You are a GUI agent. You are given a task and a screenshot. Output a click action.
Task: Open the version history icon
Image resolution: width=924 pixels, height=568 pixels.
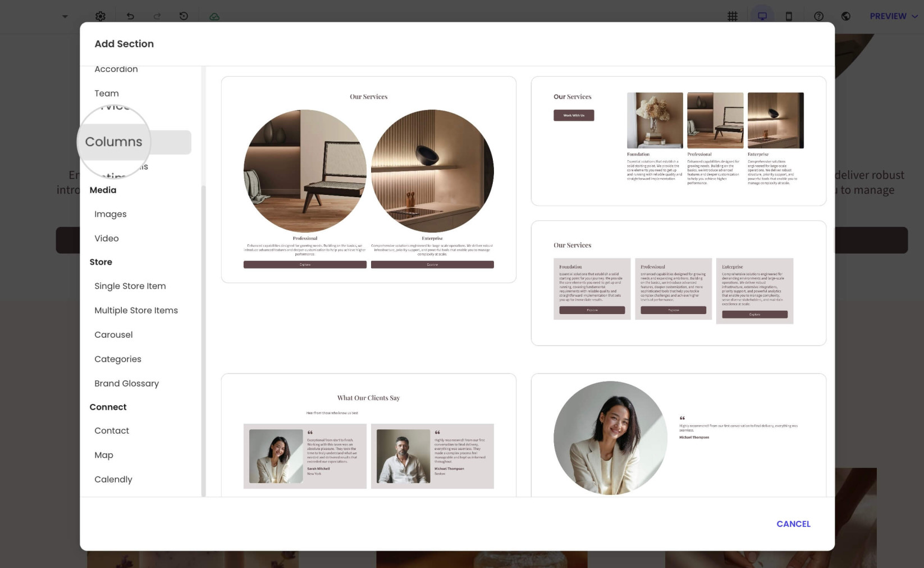tap(184, 16)
